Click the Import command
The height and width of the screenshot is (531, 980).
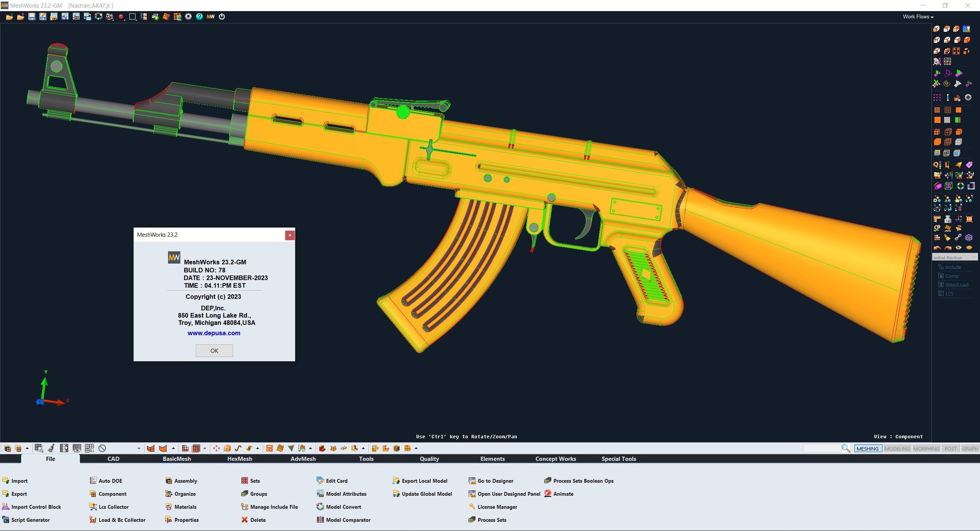[x=15, y=481]
